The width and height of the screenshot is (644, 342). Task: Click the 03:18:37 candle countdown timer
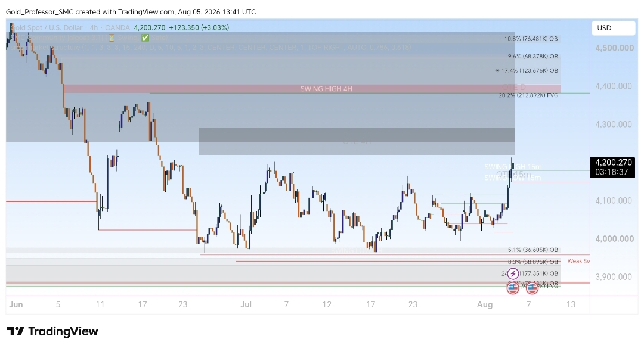(x=612, y=172)
